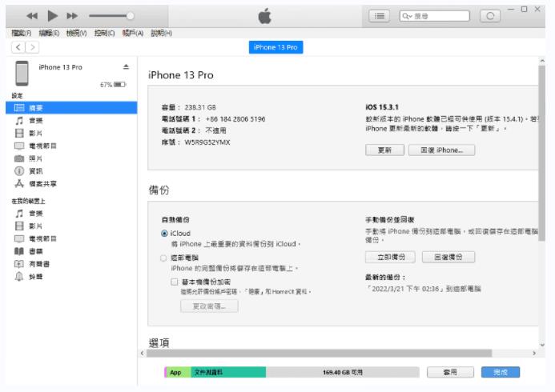Screen dimensions: 555x392
Task: Open the list view icon beside search
Action: pyautogui.click(x=380, y=16)
